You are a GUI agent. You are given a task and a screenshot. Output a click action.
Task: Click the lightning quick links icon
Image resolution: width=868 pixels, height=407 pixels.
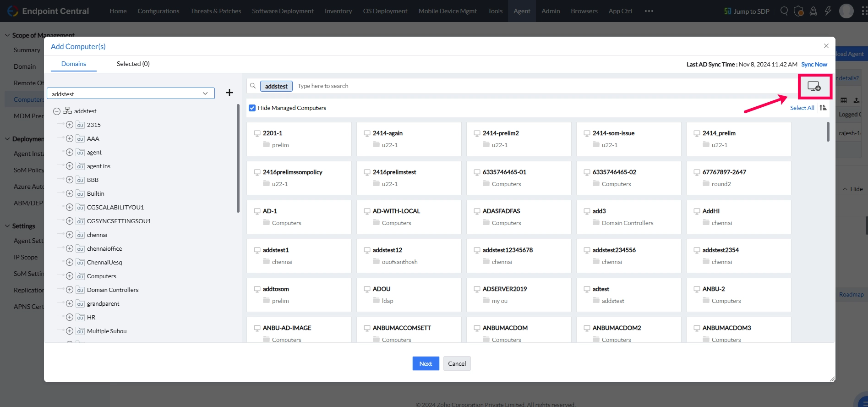click(828, 11)
